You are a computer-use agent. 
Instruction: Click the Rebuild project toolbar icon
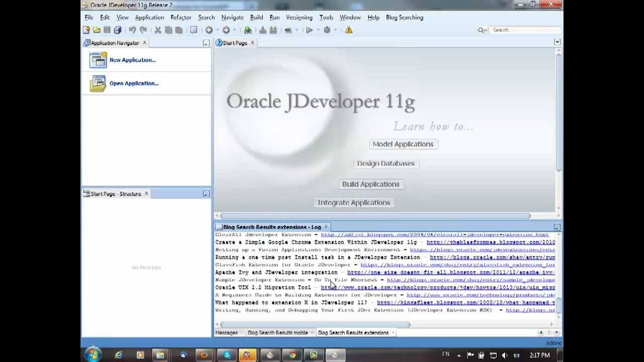pyautogui.click(x=273, y=30)
